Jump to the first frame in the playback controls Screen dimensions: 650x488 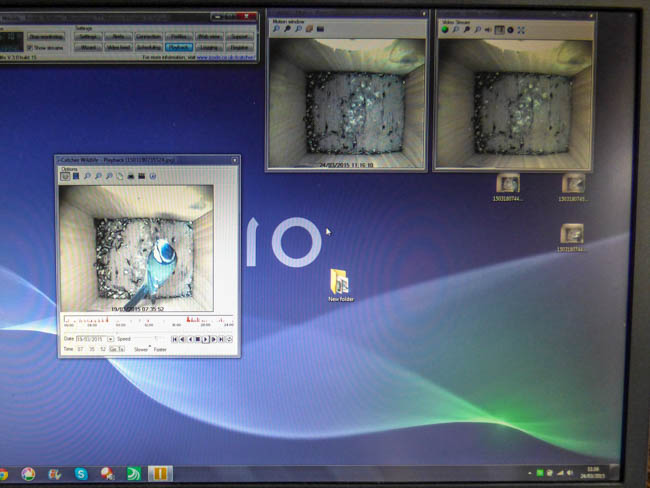point(175,339)
